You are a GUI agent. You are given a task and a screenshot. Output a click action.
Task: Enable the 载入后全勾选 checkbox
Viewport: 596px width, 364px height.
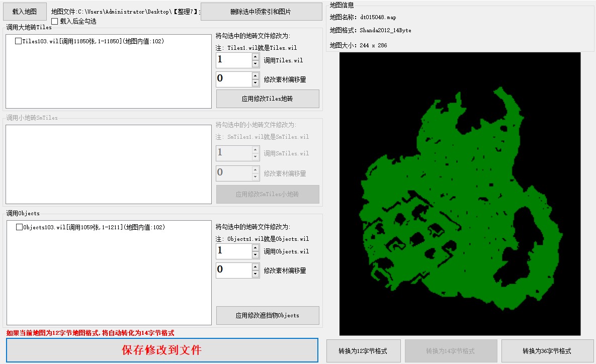pyautogui.click(x=55, y=22)
